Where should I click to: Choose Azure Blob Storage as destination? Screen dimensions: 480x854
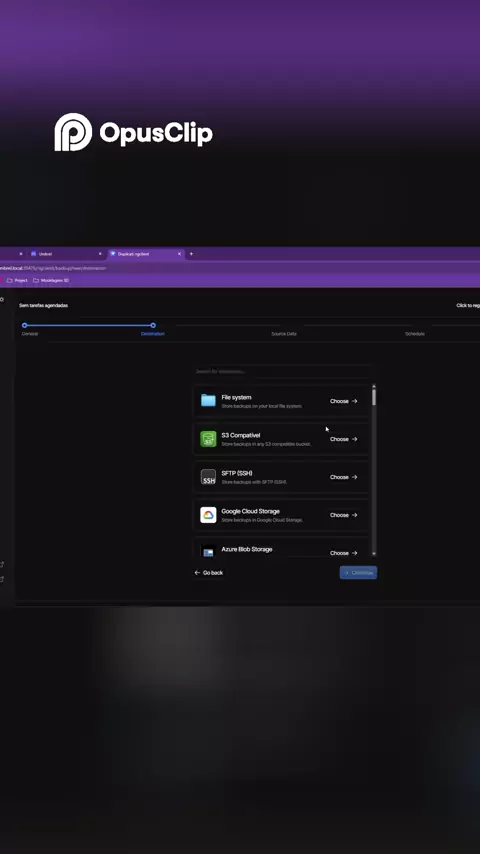click(344, 553)
